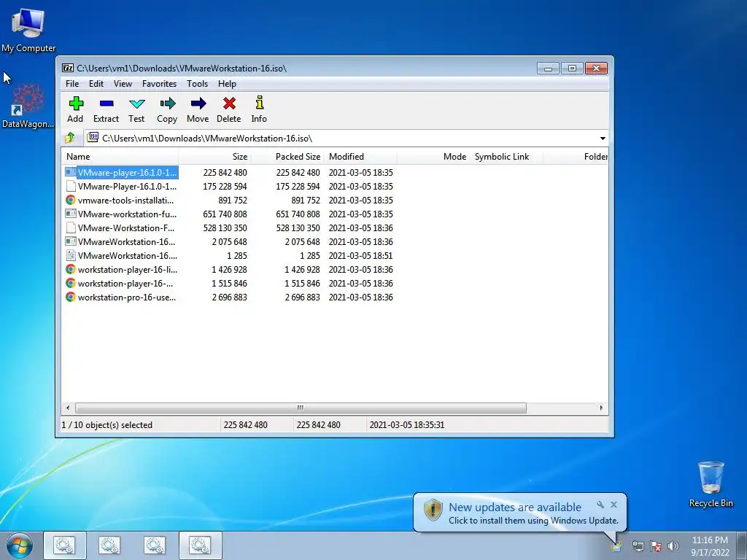Click the 2021-03-05 18:51 modified date
This screenshot has width=747, height=560.
pos(360,256)
